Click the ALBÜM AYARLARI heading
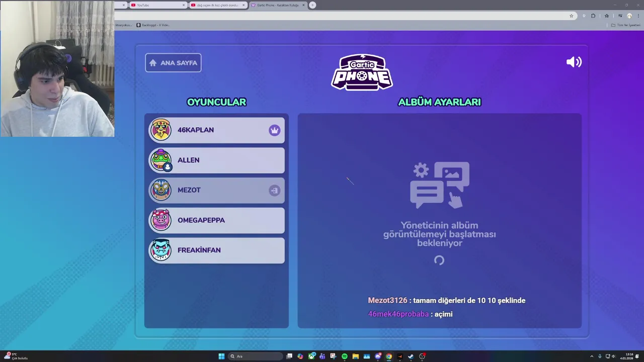Viewport: 644px width, 362px height. pos(439,102)
